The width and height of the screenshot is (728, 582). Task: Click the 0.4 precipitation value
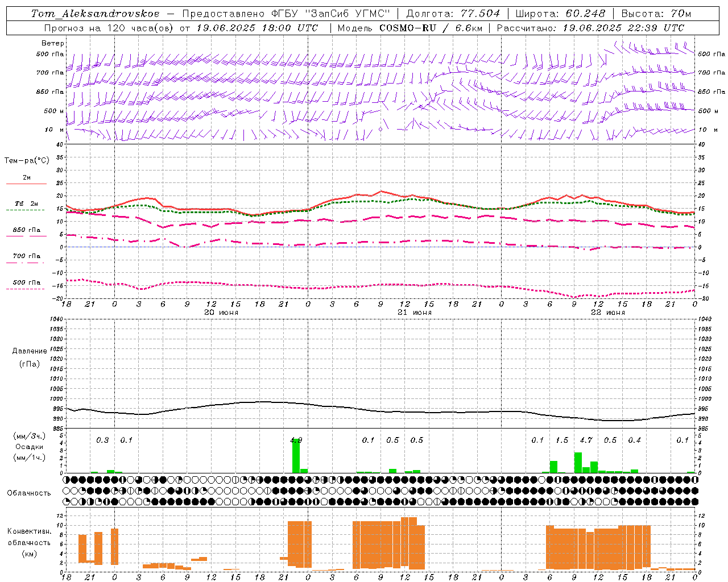tap(634, 440)
